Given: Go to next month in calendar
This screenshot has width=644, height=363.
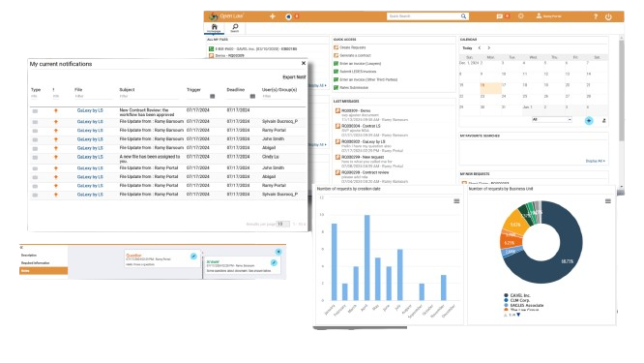Looking at the screenshot, I should click(x=488, y=48).
